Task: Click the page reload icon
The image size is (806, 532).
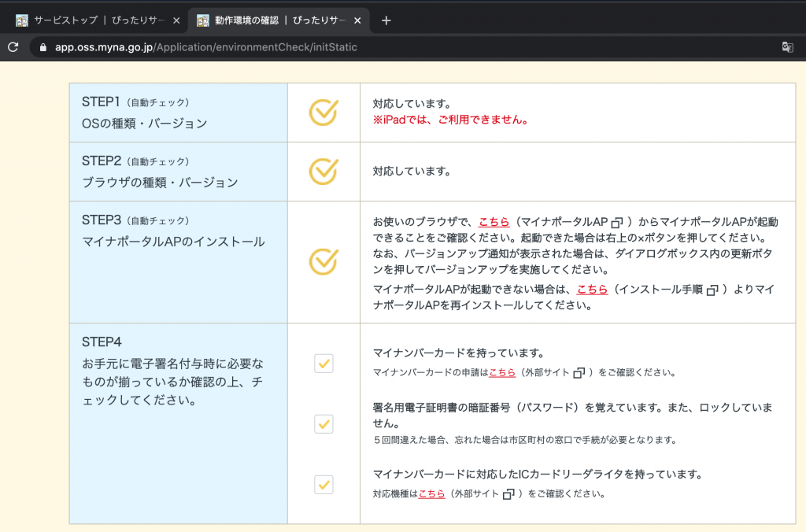Action: (x=13, y=46)
